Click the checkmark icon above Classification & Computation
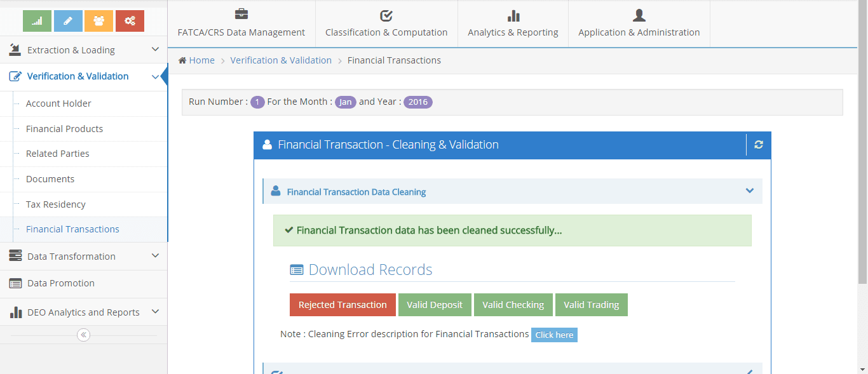This screenshot has width=868, height=374. point(386,15)
